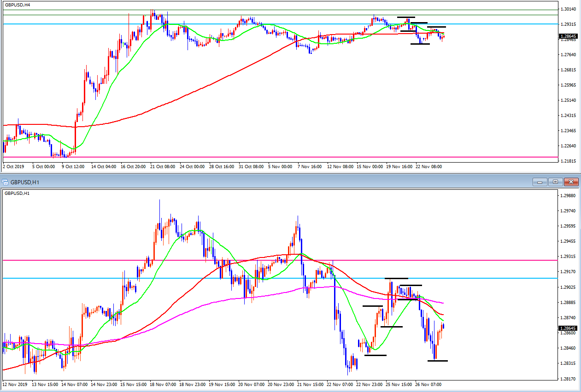Image resolution: width=581 pixels, height=392 pixels.
Task: Click price level 1.30140 on H4 axis
Action: 567,9
